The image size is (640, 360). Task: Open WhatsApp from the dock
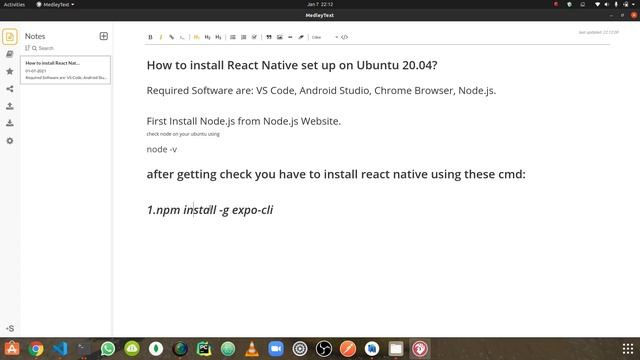click(108, 349)
